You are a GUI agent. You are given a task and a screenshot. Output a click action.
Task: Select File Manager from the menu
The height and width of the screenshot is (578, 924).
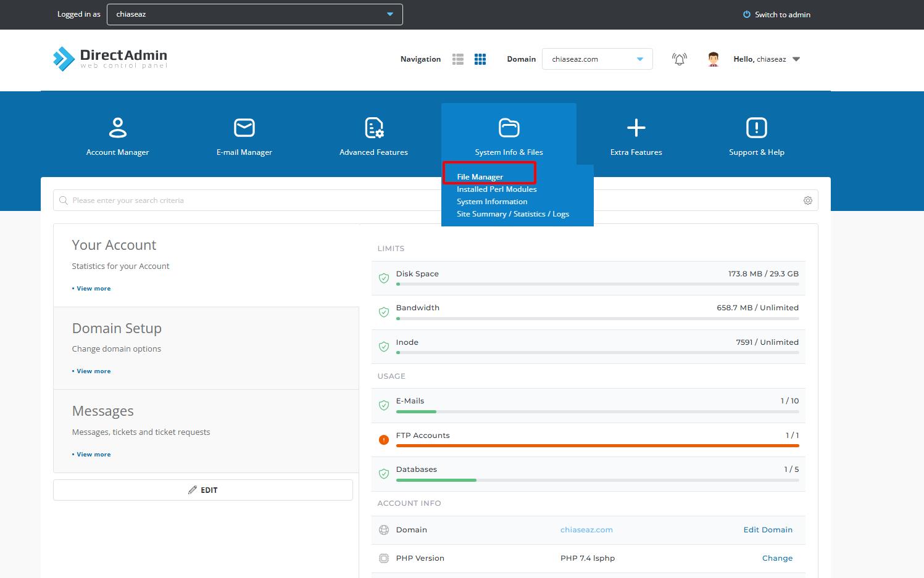click(480, 177)
